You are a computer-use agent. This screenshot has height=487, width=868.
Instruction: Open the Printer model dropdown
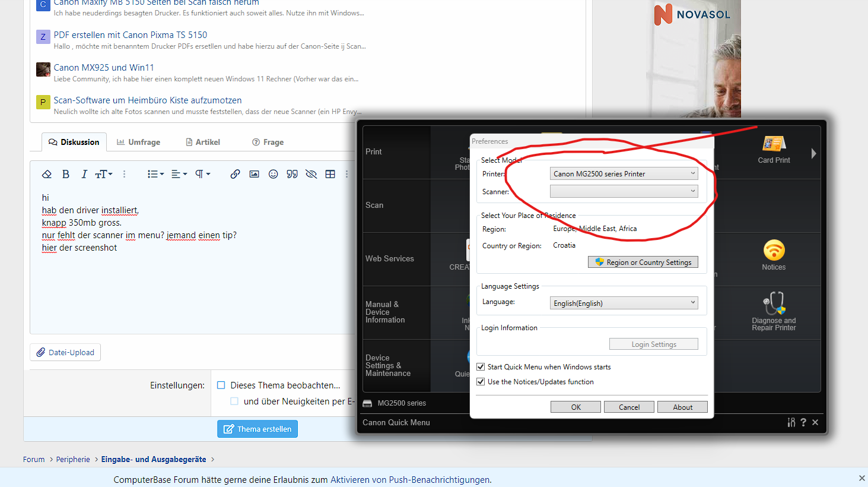[x=624, y=173]
